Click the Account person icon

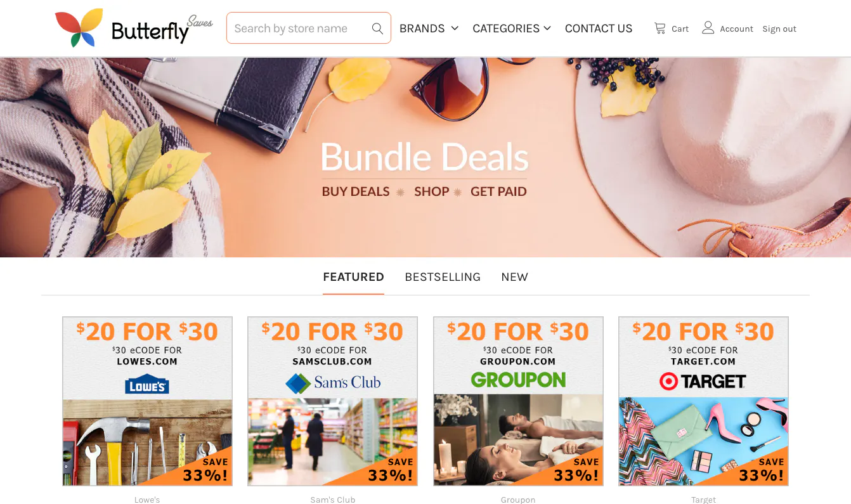point(708,28)
